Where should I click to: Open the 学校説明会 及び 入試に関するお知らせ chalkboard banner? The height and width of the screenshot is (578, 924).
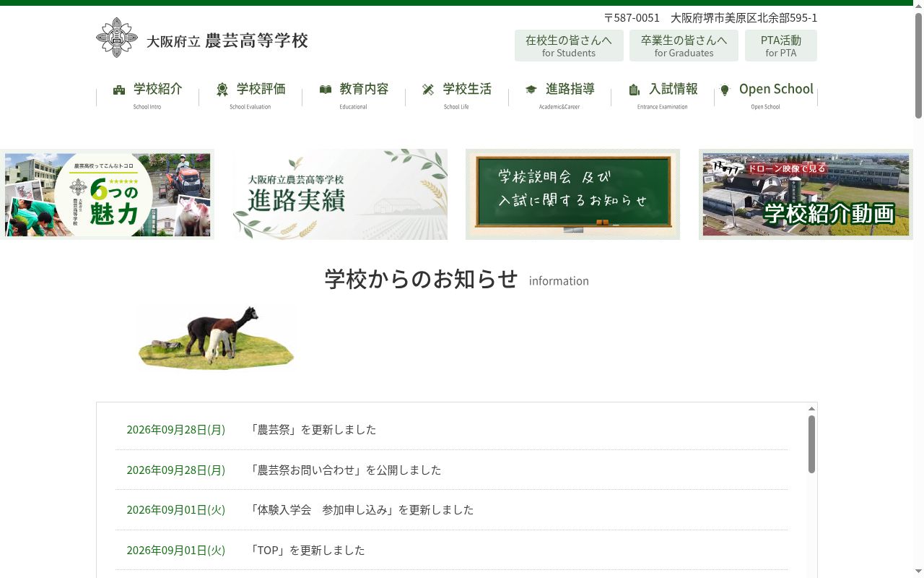tap(572, 194)
